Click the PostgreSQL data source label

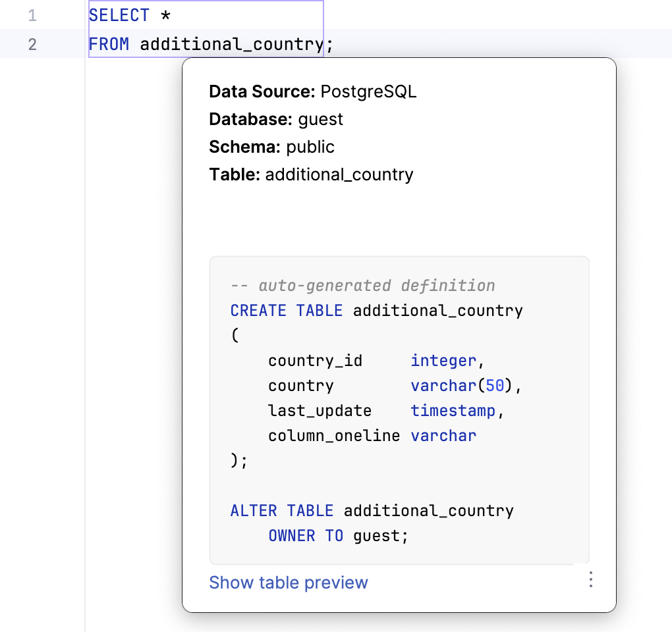[368, 92]
